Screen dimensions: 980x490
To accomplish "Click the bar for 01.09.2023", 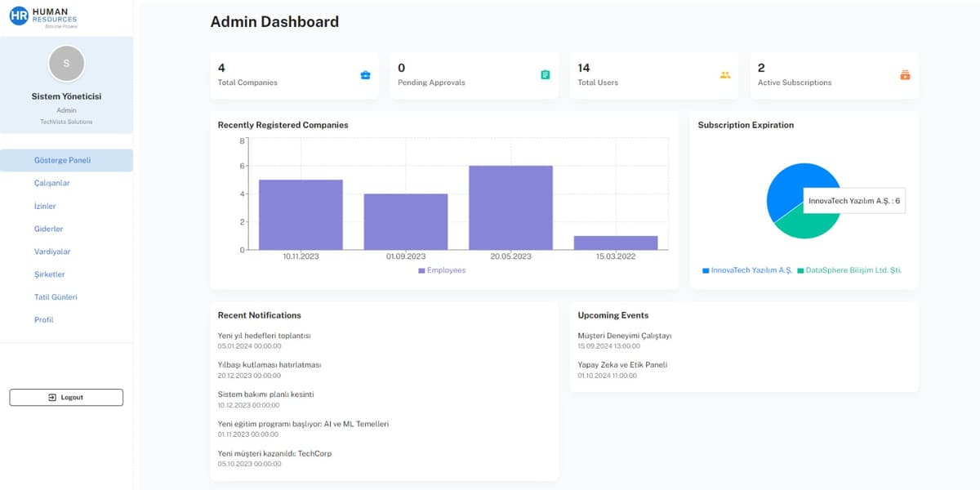I will (x=406, y=221).
